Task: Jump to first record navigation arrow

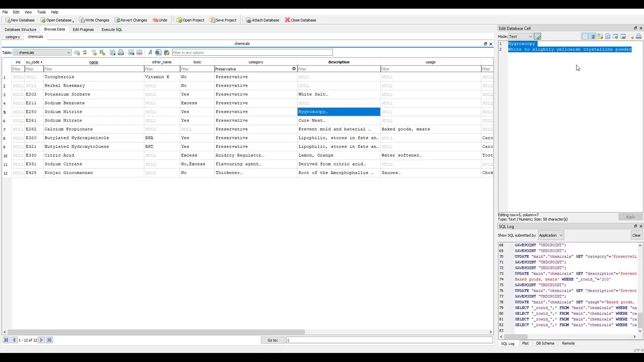Action: coord(6,340)
